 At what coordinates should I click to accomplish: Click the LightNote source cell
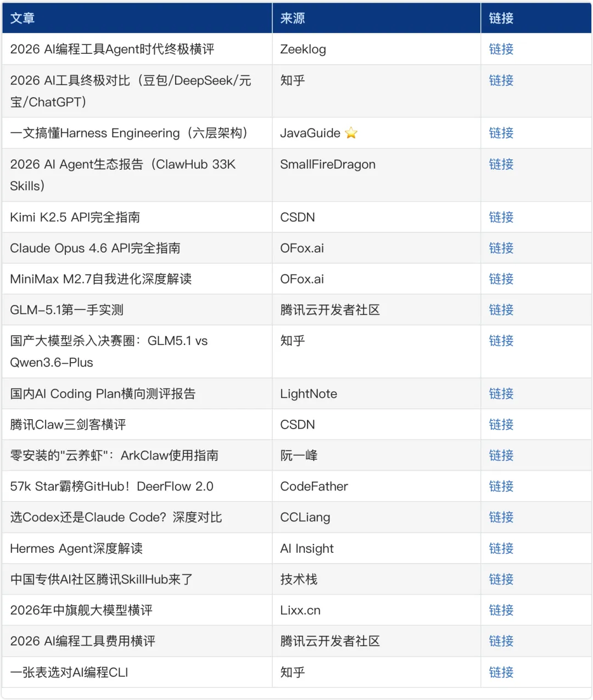point(376,393)
